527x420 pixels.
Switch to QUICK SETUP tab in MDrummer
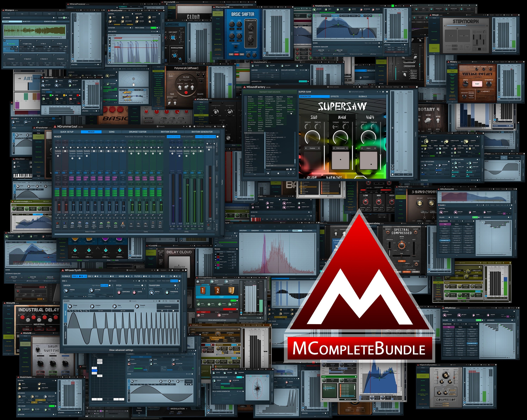coord(67,132)
